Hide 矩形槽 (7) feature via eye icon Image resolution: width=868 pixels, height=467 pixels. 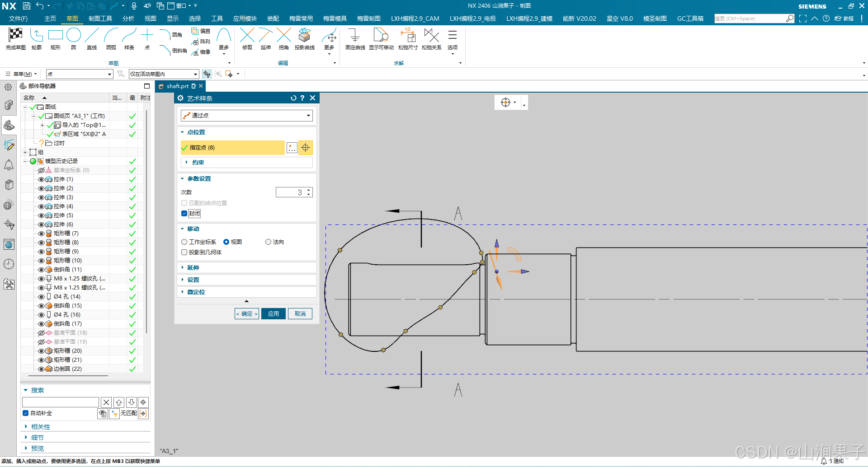[41, 233]
